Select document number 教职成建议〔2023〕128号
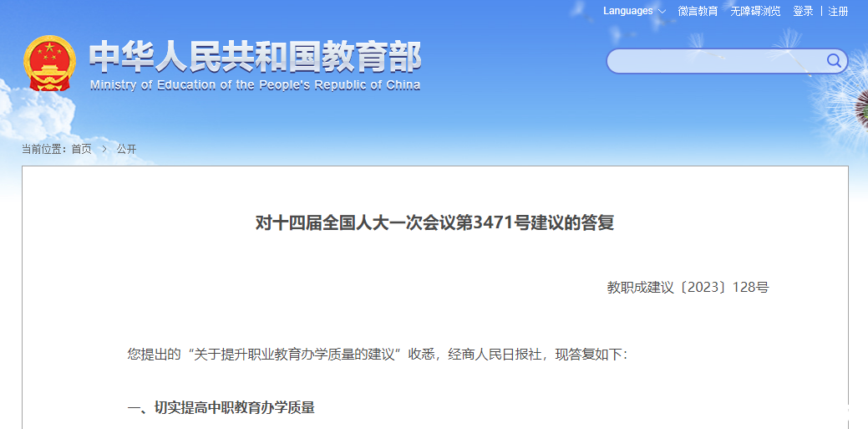The image size is (868, 429). tap(688, 288)
